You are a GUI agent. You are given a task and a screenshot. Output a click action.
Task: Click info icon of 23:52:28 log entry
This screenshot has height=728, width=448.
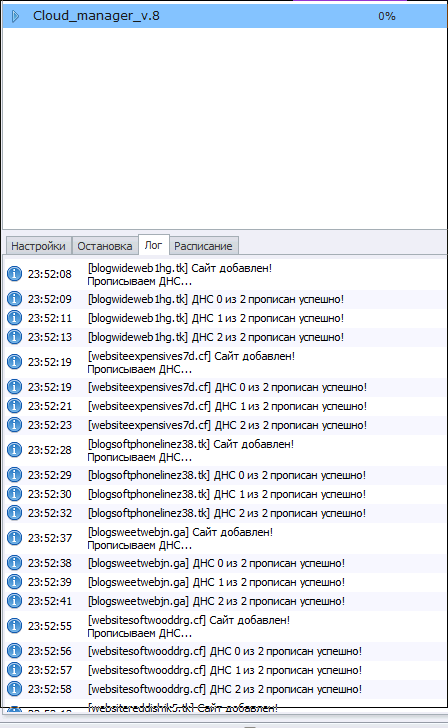pyautogui.click(x=14, y=449)
